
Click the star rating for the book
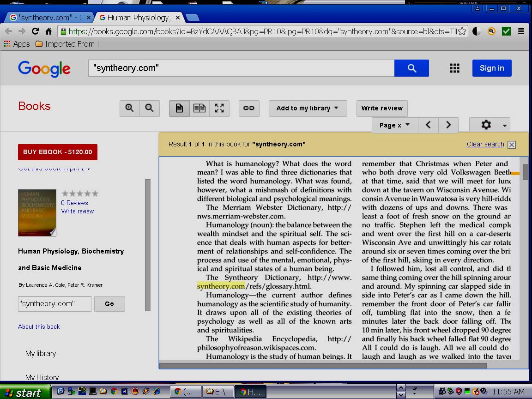pyautogui.click(x=80, y=194)
